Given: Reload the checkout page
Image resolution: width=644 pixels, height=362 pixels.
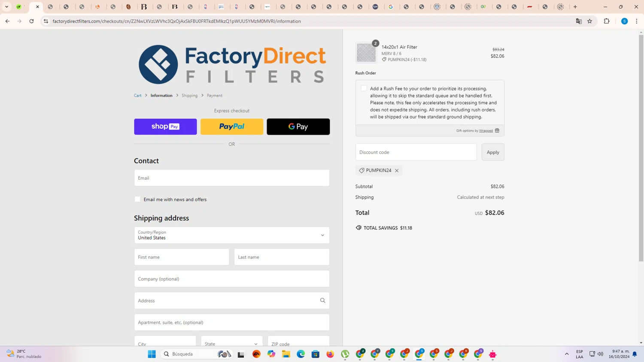Looking at the screenshot, I should pyautogui.click(x=31, y=21).
